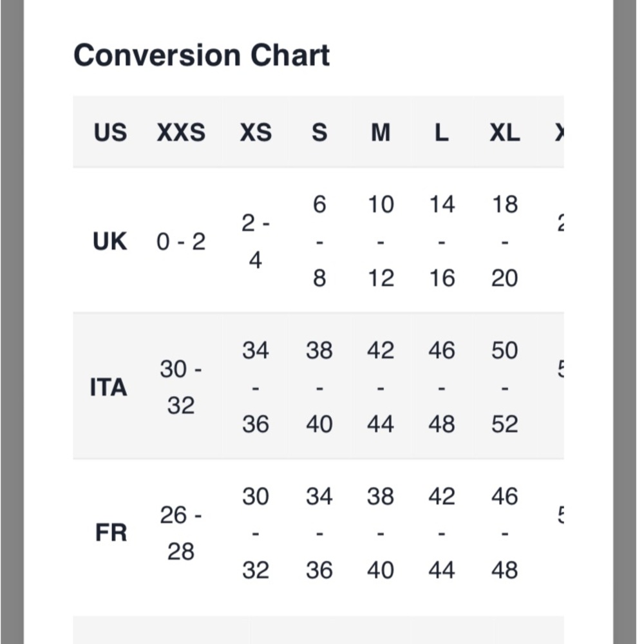Click the UK row label
The width and height of the screenshot is (644, 644).
(x=109, y=241)
